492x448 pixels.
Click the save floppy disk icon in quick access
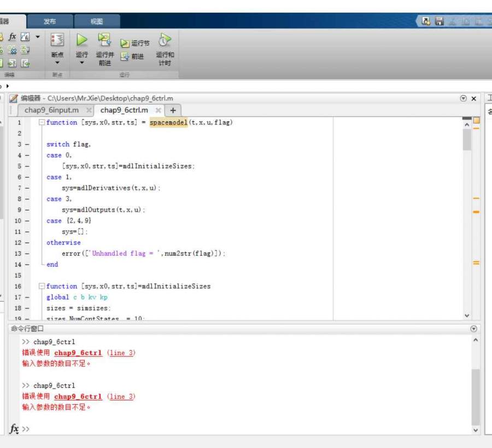[440, 21]
